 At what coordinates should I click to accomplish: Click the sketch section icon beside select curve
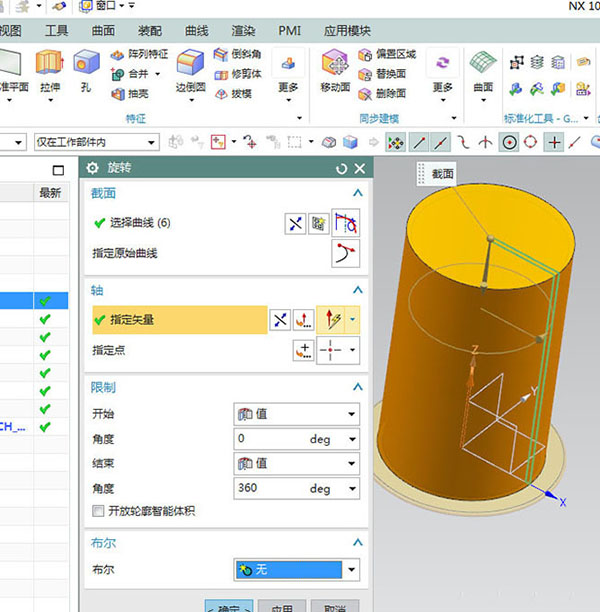point(319,224)
